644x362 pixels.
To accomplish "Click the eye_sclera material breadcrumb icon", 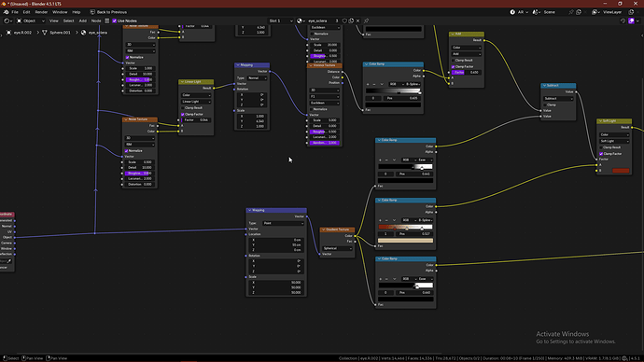I will point(83,33).
